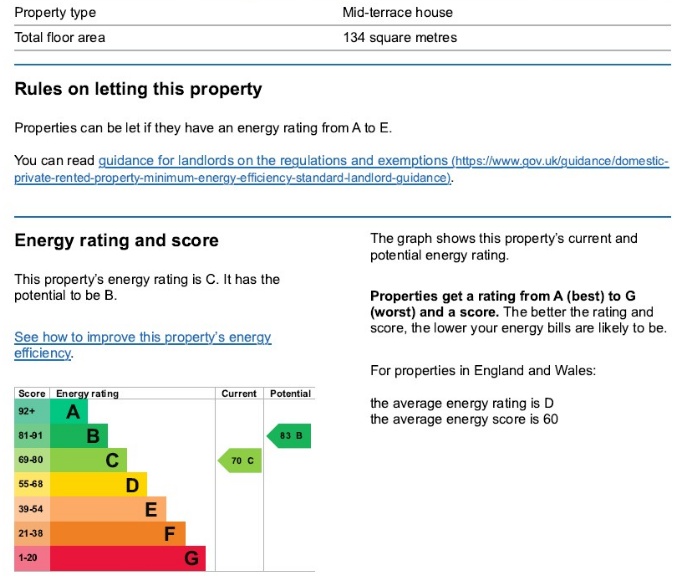Open 'See how to improve' efficiency link
Image resolution: width=682 pixels, height=576 pixels.
(x=143, y=345)
